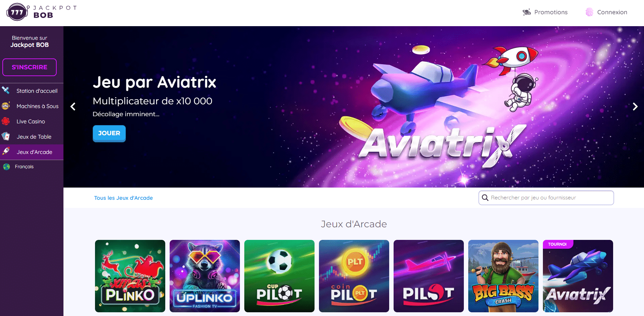The width and height of the screenshot is (644, 316).
Task: Click the search magnifier icon
Action: tap(485, 198)
